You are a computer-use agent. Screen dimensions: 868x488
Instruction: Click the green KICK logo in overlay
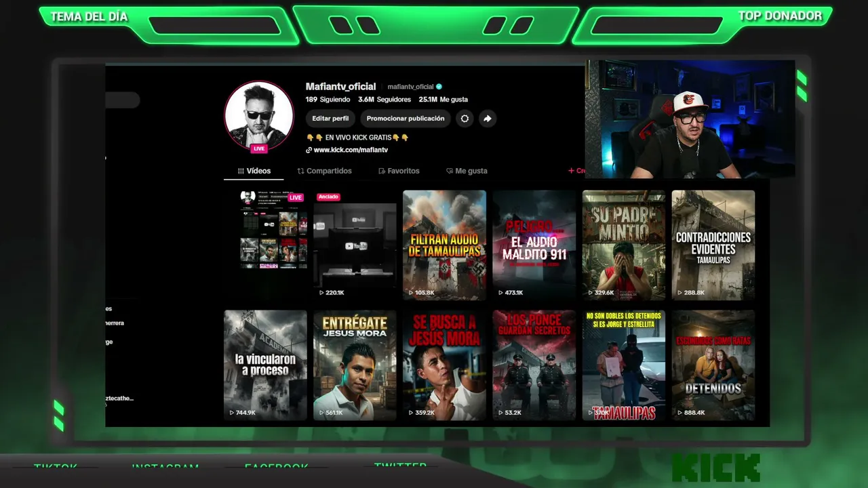716,468
